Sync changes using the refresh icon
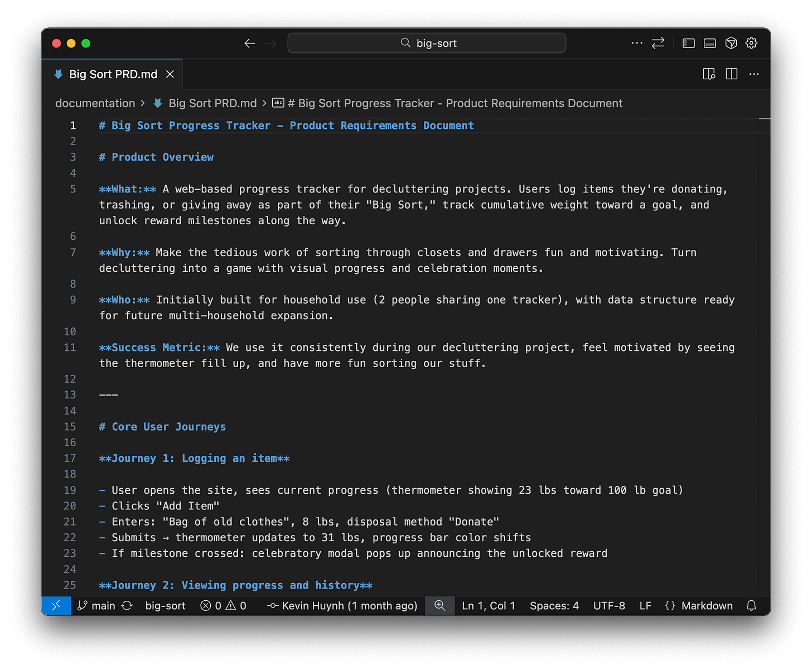This screenshot has height=670, width=812. (127, 605)
